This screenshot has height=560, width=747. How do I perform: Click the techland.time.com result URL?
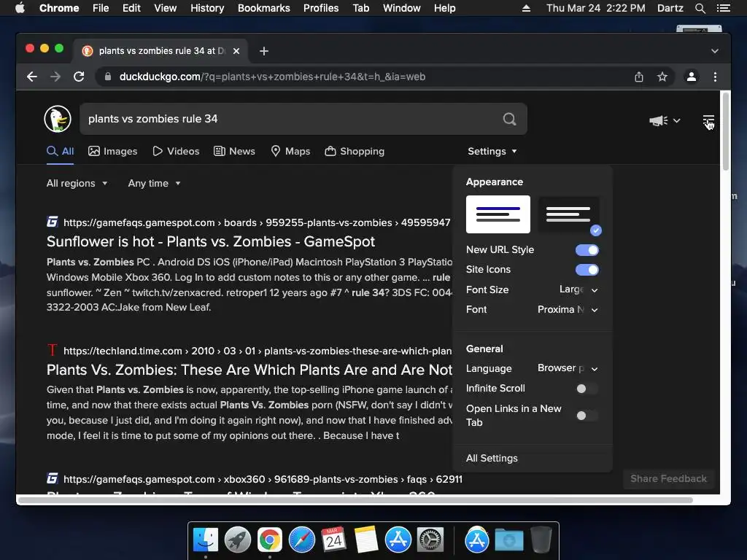tap(258, 351)
